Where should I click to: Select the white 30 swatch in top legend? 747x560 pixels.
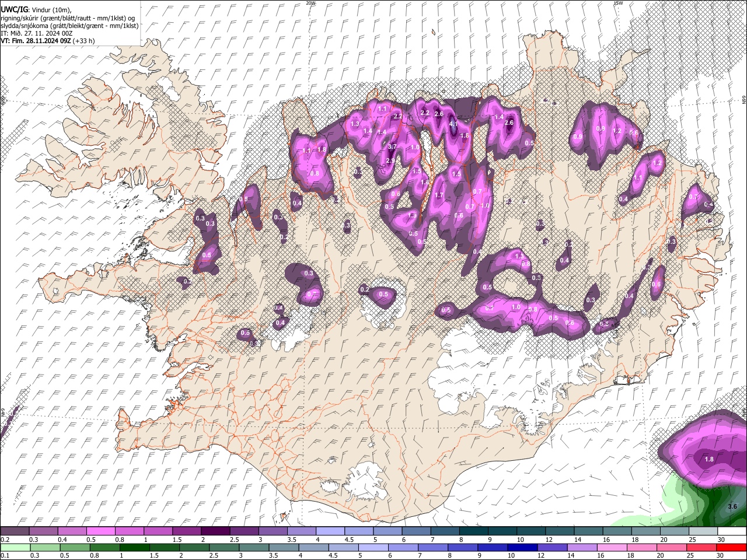click(x=732, y=531)
